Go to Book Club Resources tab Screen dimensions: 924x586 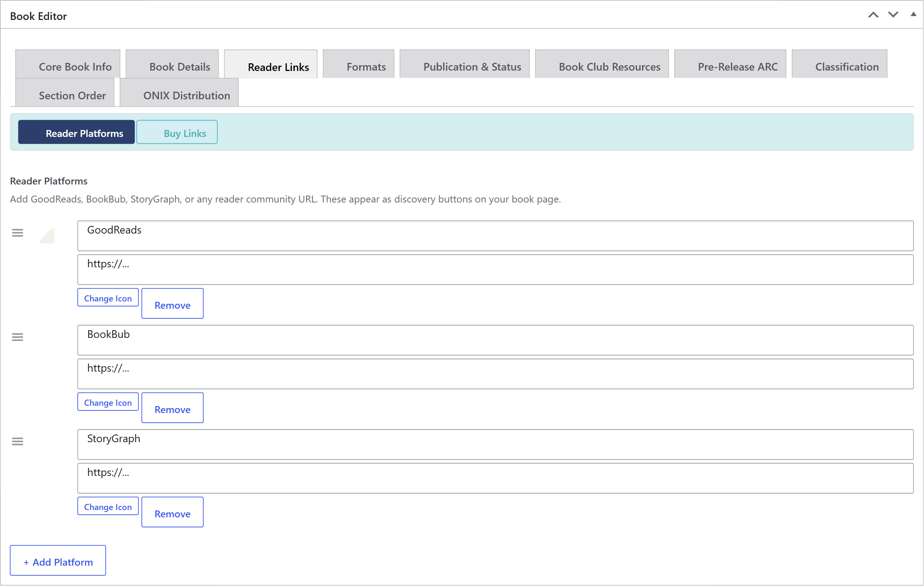602,64
